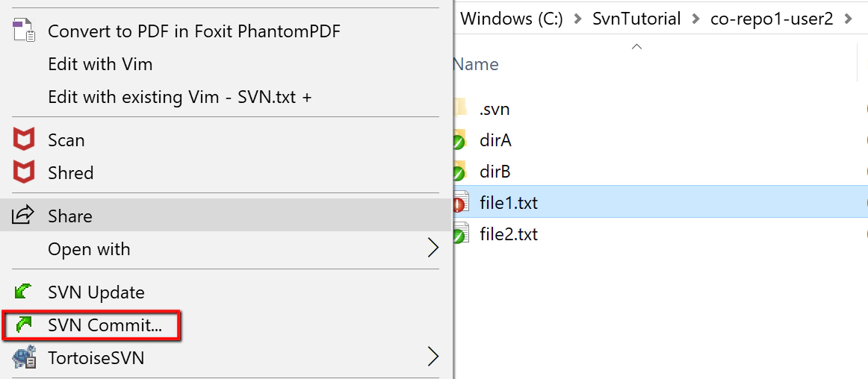Select the .svn folder name
The image size is (868, 379).
(495, 109)
